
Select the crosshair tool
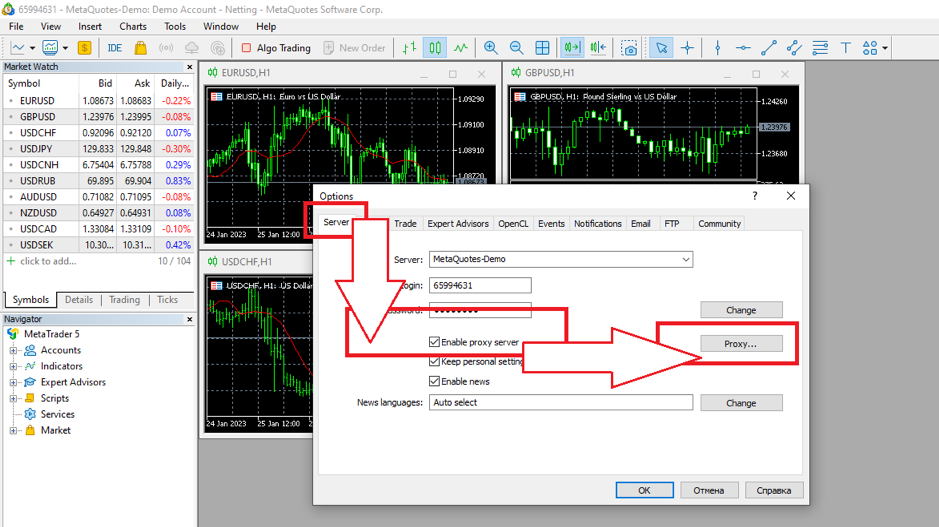(x=687, y=48)
